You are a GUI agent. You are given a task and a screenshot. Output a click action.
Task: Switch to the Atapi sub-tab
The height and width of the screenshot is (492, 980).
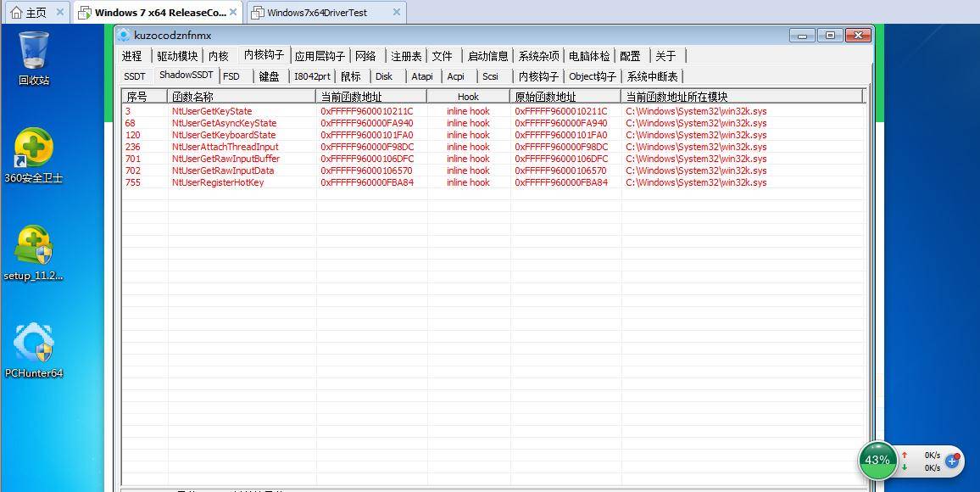pyautogui.click(x=422, y=76)
